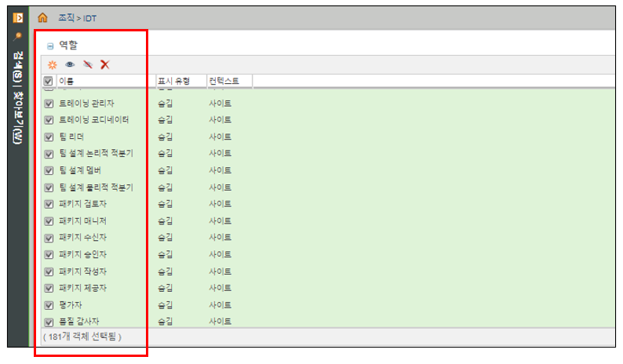Uncheck the 팀 리더 checkbox
The height and width of the screenshot is (364, 623).
point(49,137)
